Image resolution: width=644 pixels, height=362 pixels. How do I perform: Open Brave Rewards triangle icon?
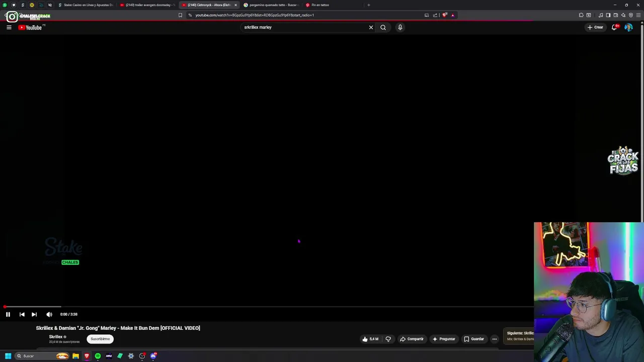point(452,15)
